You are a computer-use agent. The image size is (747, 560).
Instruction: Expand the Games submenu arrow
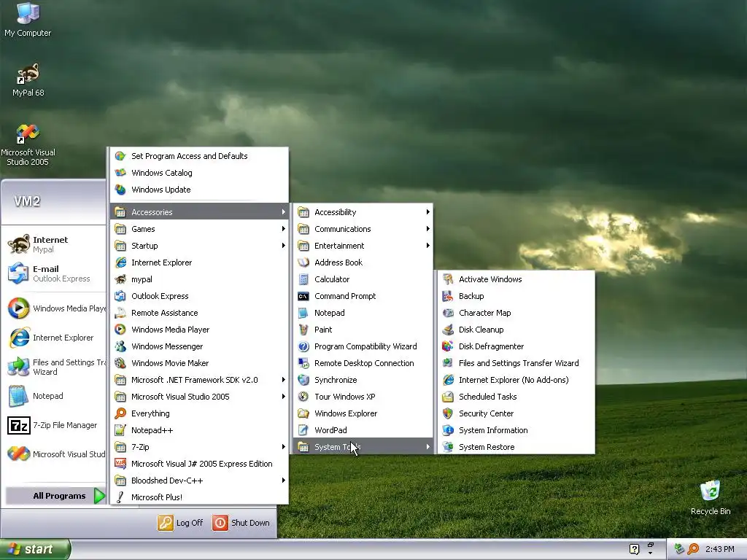(x=284, y=228)
